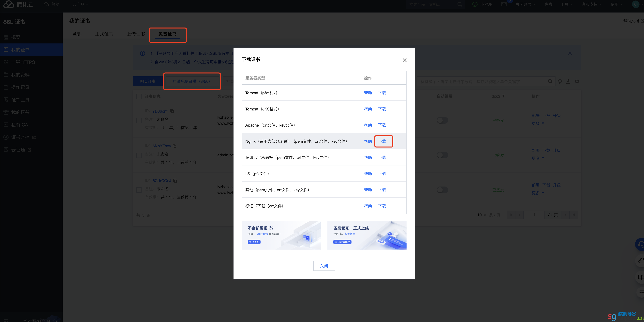Copy the 6CdrCCeJ certificate ID
Image resolution: width=644 pixels, height=322 pixels.
175,180
